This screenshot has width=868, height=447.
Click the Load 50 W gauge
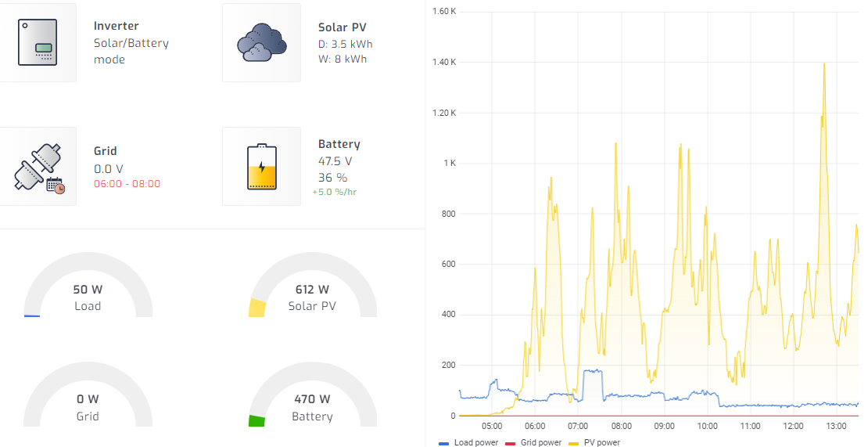click(x=88, y=285)
